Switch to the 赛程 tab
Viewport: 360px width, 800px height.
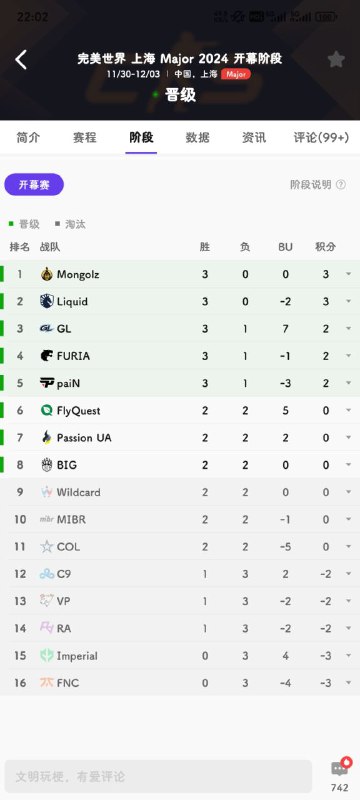(x=85, y=137)
